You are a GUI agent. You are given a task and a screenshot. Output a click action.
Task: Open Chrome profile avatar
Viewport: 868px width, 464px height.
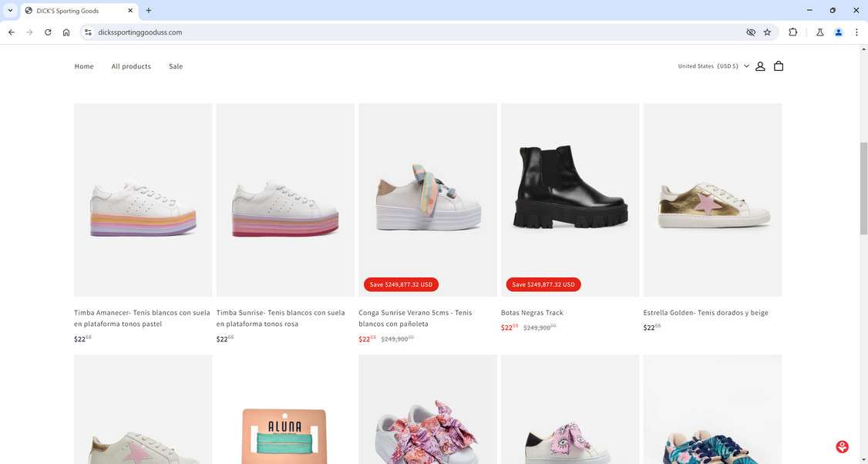[x=838, y=32]
